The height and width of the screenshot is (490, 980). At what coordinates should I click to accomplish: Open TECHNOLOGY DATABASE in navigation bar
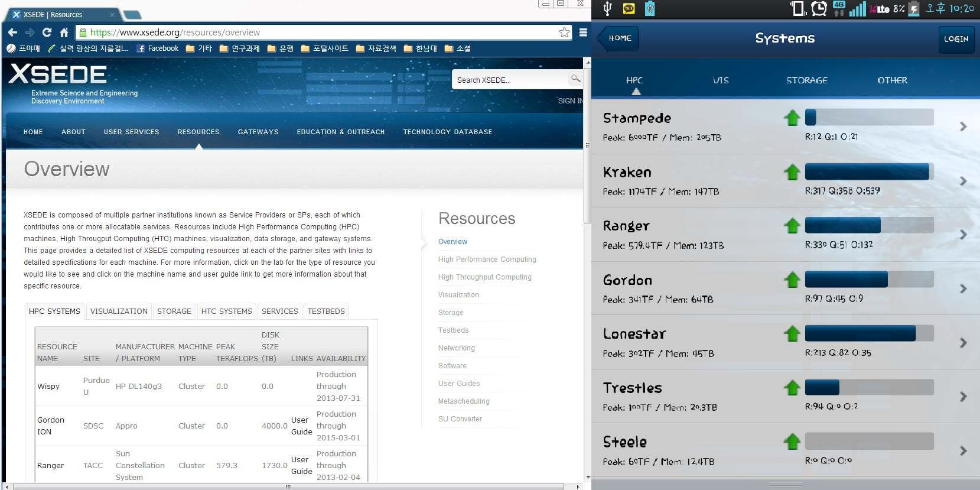click(448, 132)
